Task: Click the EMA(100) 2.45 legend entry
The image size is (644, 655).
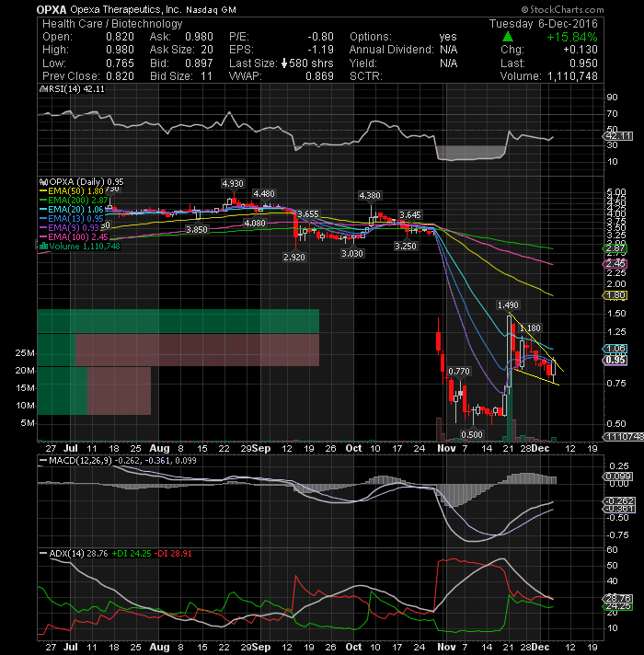Action: click(x=78, y=237)
